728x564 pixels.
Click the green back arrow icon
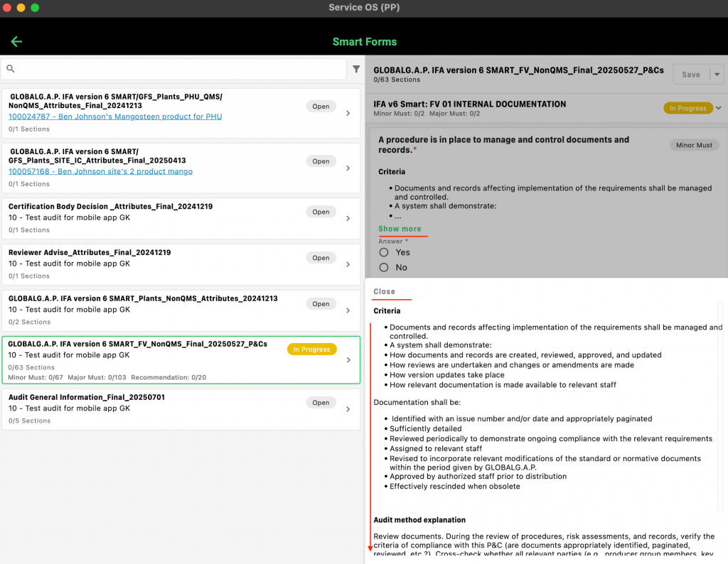click(x=16, y=41)
